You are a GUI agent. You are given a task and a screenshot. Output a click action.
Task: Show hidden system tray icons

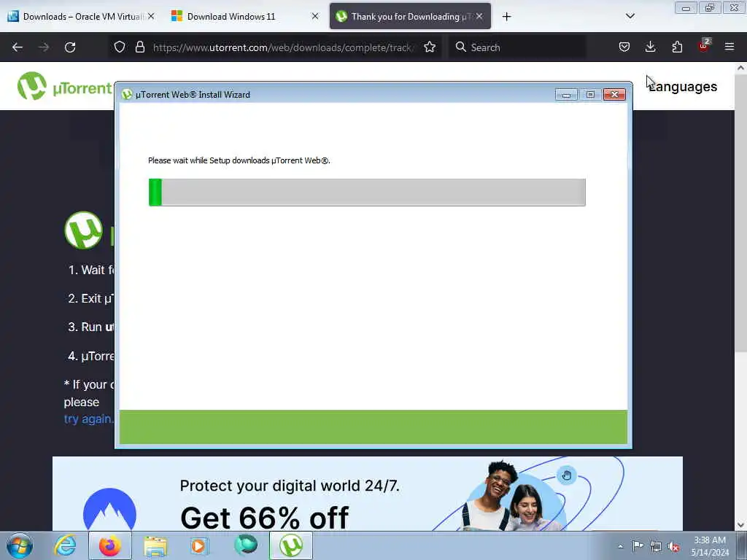click(x=620, y=546)
